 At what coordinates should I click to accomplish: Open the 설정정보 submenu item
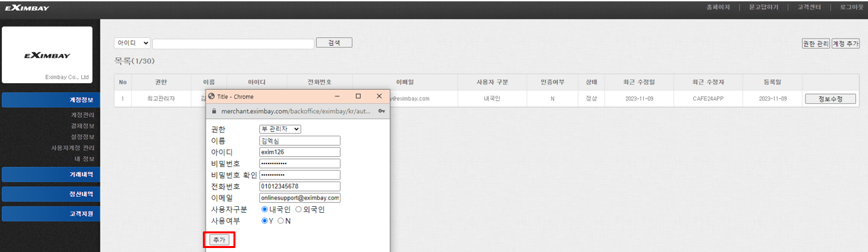point(82,137)
